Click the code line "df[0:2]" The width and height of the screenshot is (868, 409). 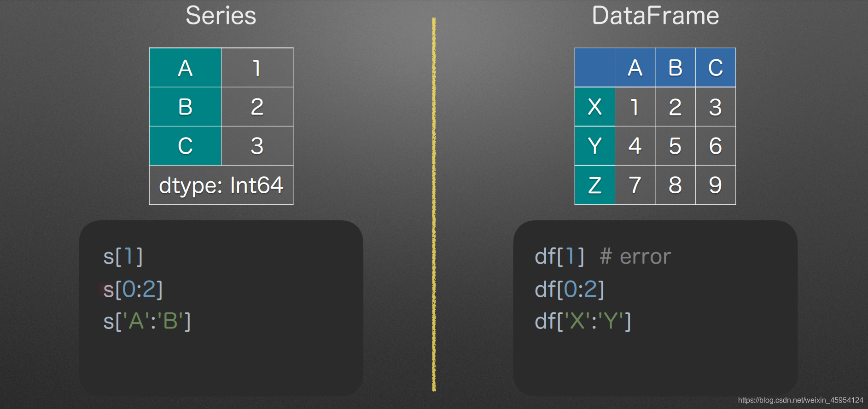tap(570, 289)
